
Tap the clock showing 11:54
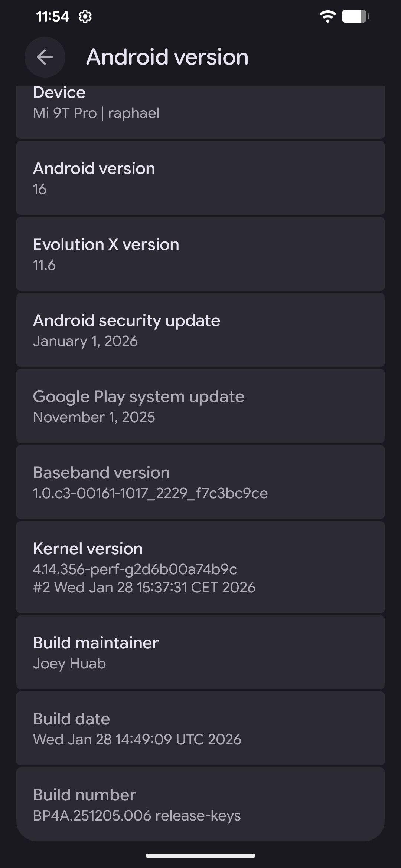point(52,17)
